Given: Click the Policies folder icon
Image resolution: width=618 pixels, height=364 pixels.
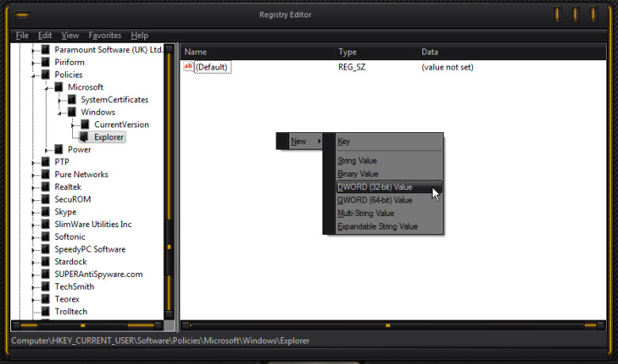Looking at the screenshot, I should click(46, 74).
